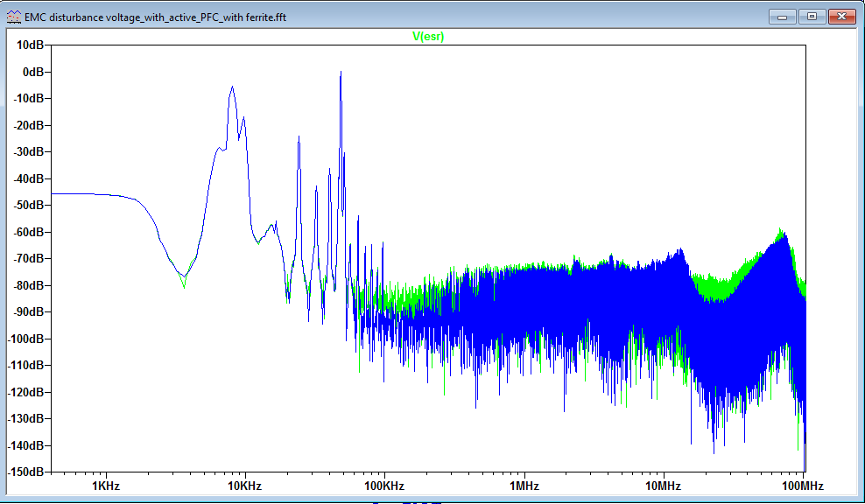
Task: Click the 100KHz frequency axis label
Action: coord(384,486)
